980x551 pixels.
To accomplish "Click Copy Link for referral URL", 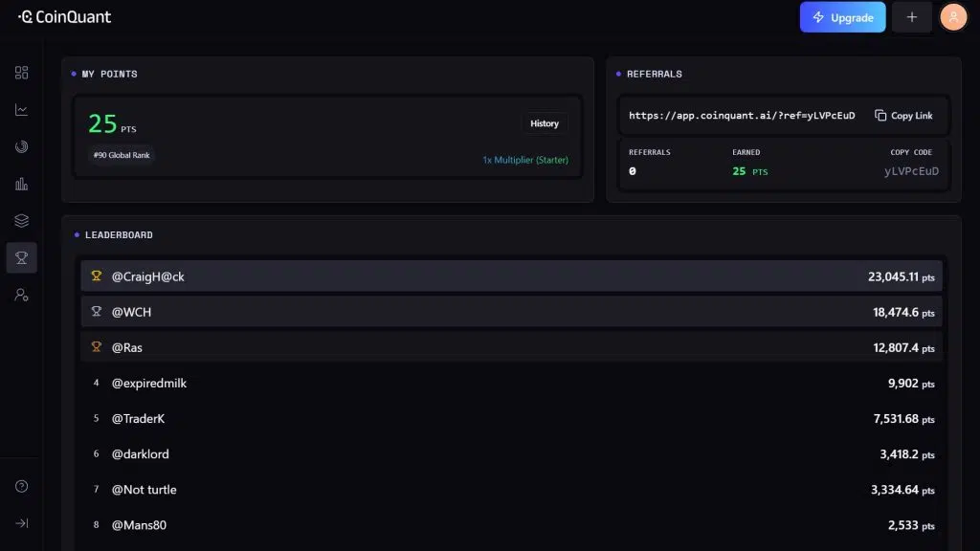I will [x=903, y=116].
